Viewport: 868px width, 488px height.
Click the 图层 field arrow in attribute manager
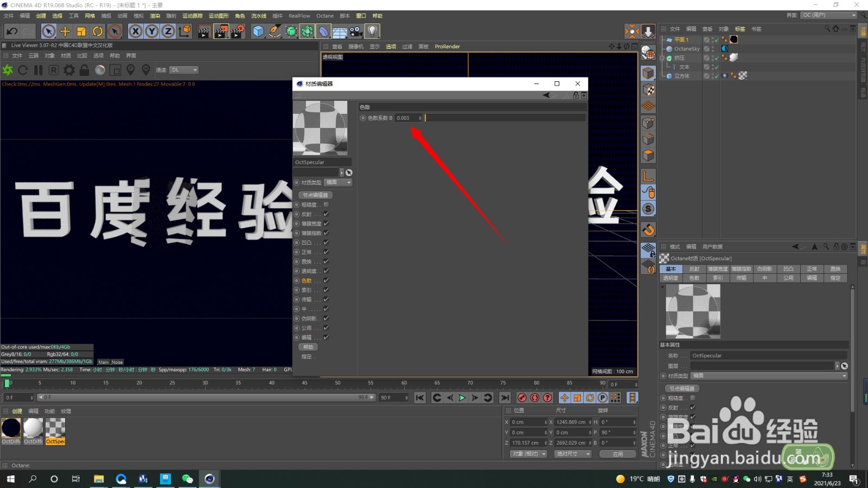(x=837, y=366)
